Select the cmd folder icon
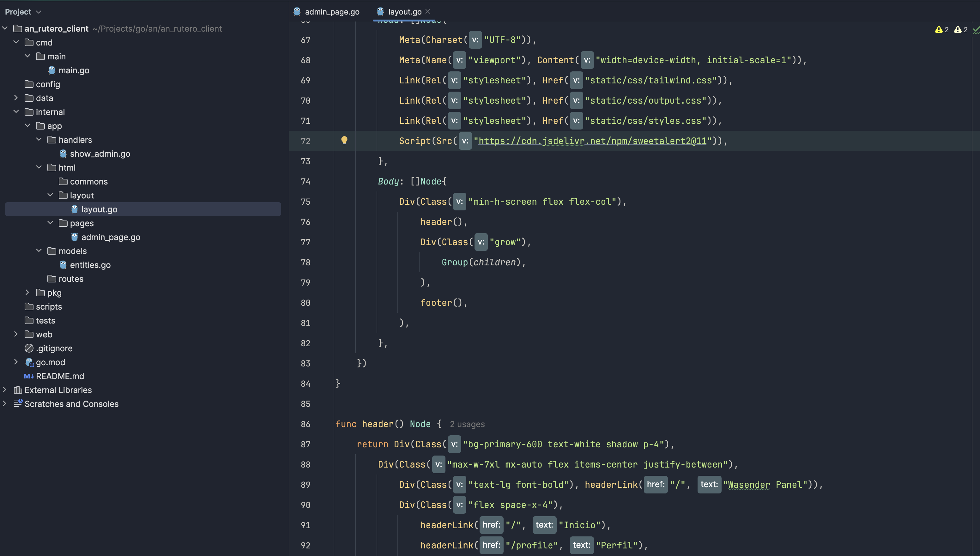Screen dimensions: 980x556 tap(29, 42)
